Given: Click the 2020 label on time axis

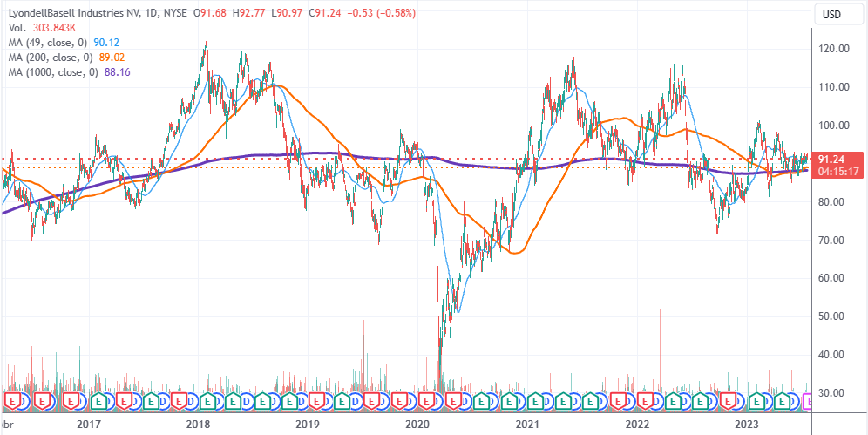Looking at the screenshot, I should [418, 425].
